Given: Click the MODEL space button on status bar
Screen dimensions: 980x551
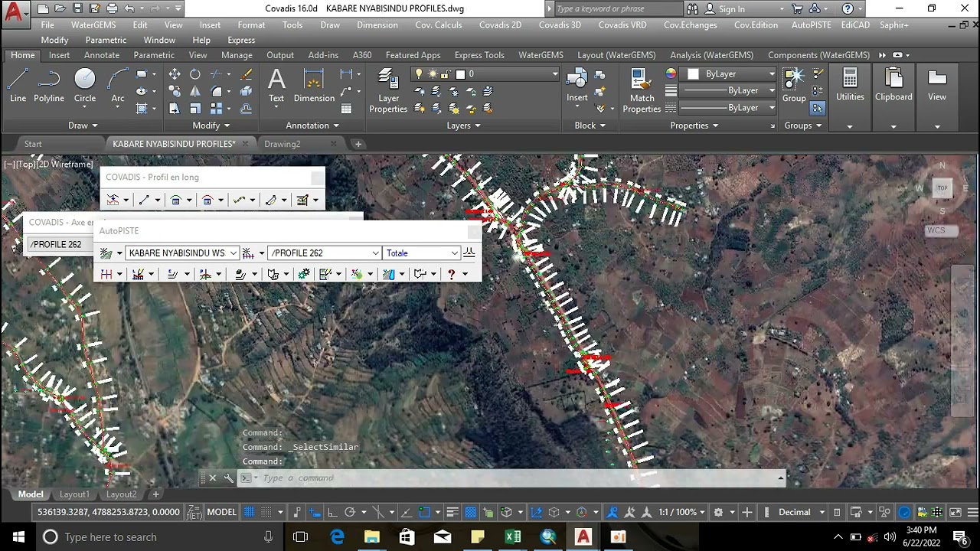Looking at the screenshot, I should click(x=221, y=512).
